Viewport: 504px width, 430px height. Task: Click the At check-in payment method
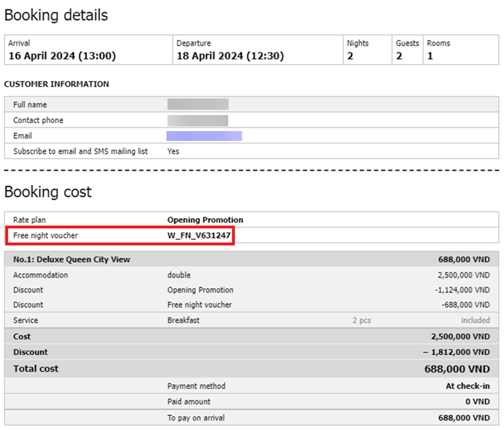point(468,386)
